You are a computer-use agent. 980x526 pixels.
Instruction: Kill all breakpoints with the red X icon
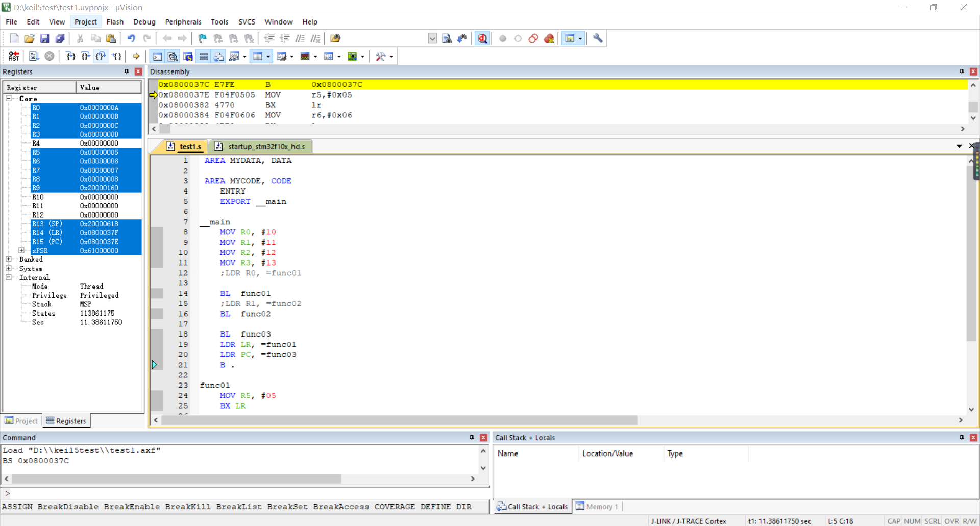(549, 38)
